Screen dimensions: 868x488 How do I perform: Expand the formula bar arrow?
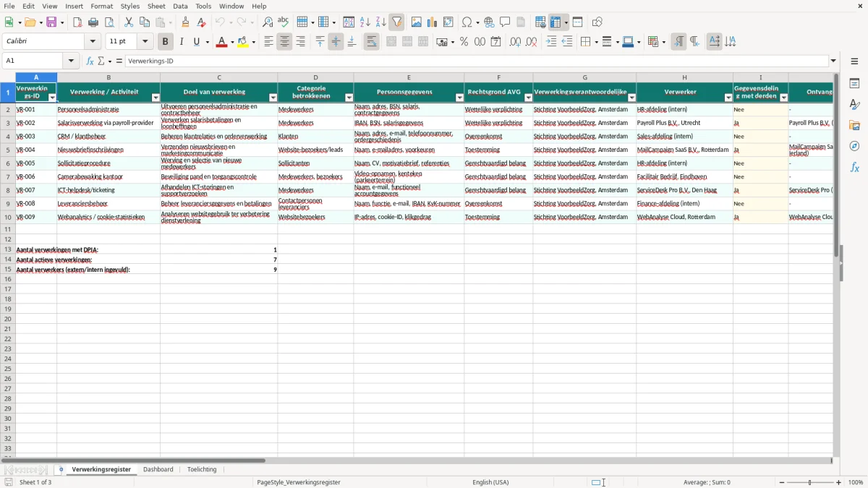coord(833,61)
